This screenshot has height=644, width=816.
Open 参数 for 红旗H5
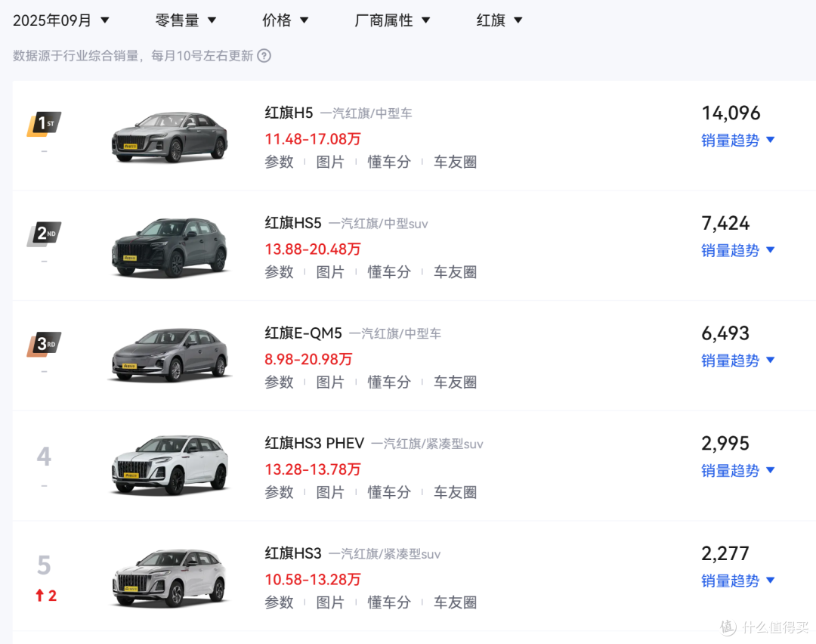[x=279, y=162]
